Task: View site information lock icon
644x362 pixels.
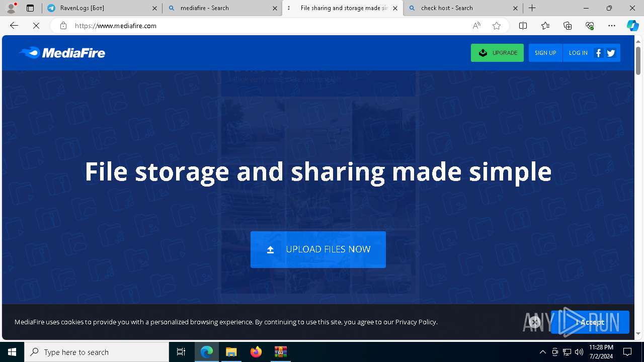Action: click(63, 26)
